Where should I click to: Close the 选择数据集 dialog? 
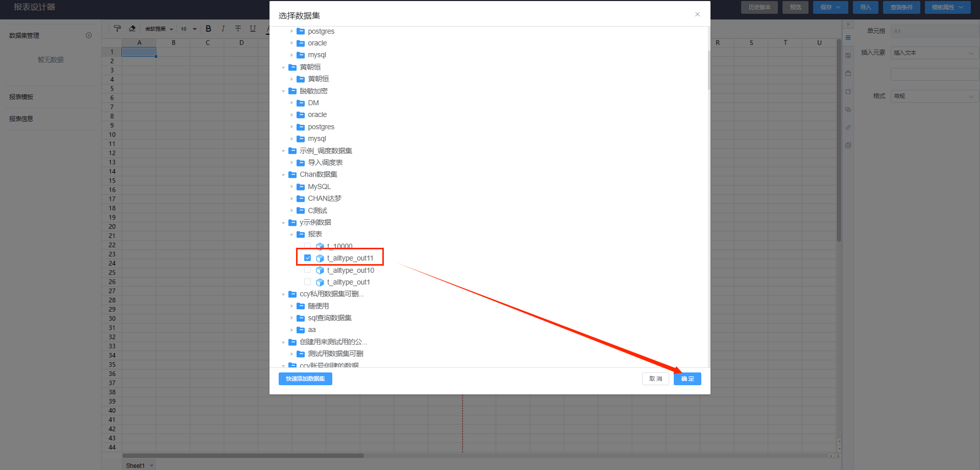697,14
